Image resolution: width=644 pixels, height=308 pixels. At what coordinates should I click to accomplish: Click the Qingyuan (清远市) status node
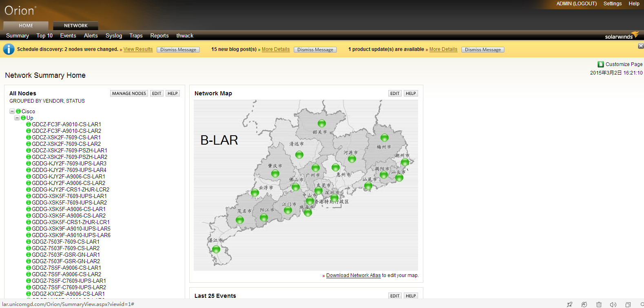coord(299,155)
